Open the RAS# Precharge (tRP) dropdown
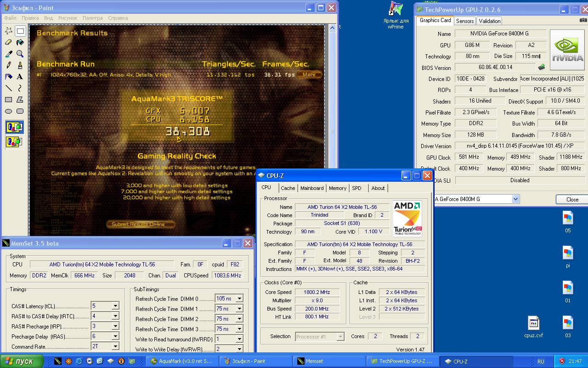Screen dimensions: 588x368 (x=115, y=326)
